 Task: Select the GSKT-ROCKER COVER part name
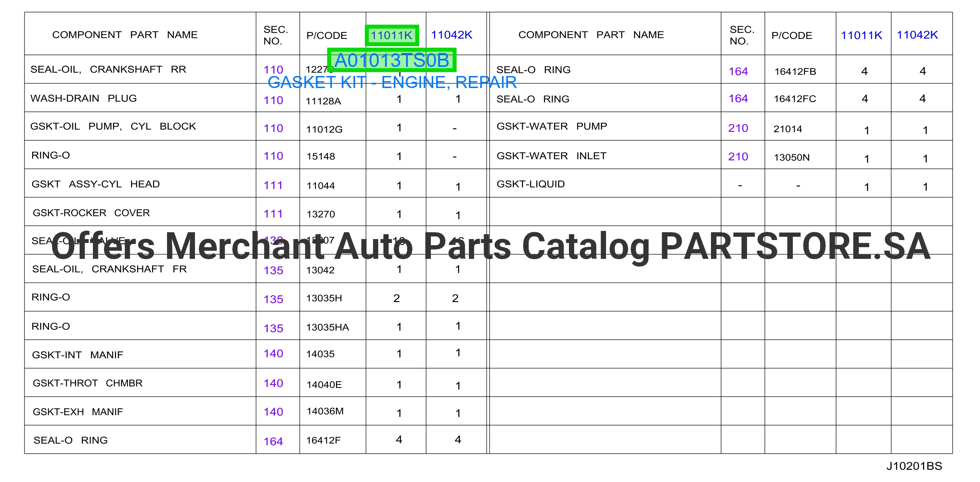pos(91,213)
